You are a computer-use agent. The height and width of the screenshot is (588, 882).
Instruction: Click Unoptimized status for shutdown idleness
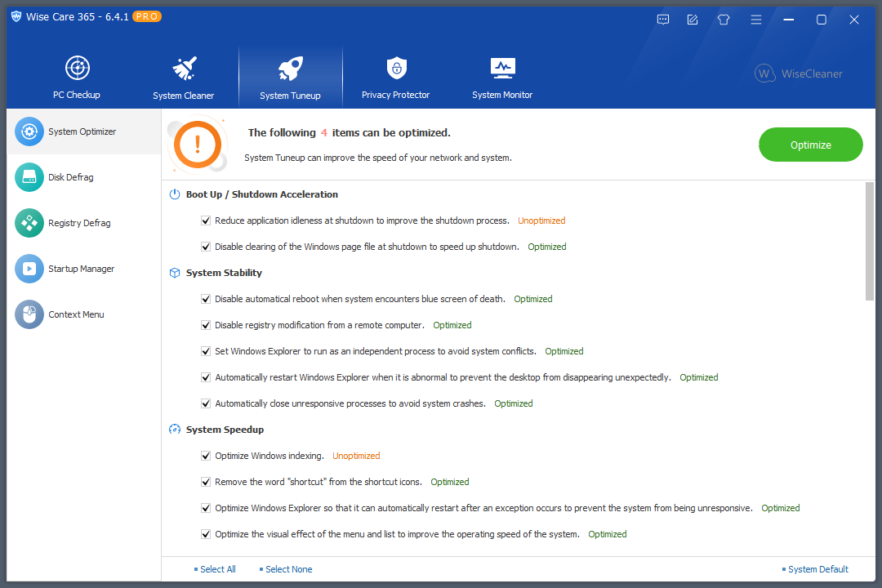[x=541, y=220]
